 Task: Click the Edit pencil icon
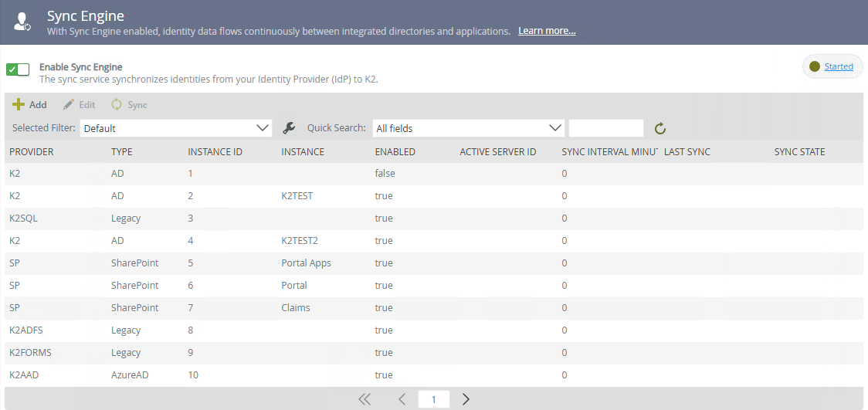[69, 105]
